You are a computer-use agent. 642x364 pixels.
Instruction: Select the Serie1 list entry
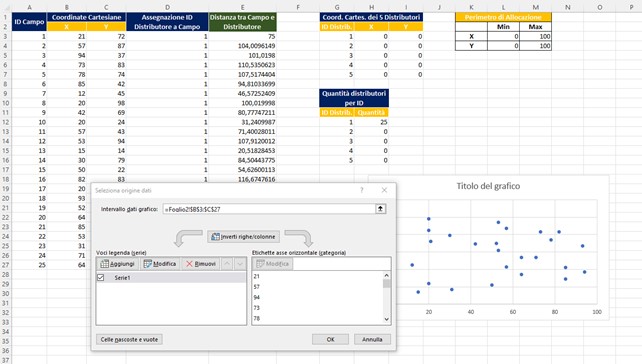click(x=171, y=278)
